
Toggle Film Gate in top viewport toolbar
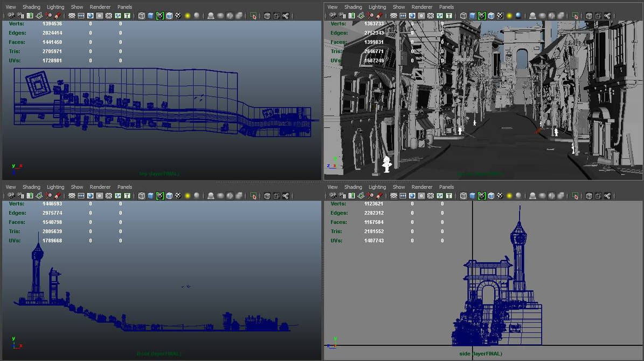81,16
